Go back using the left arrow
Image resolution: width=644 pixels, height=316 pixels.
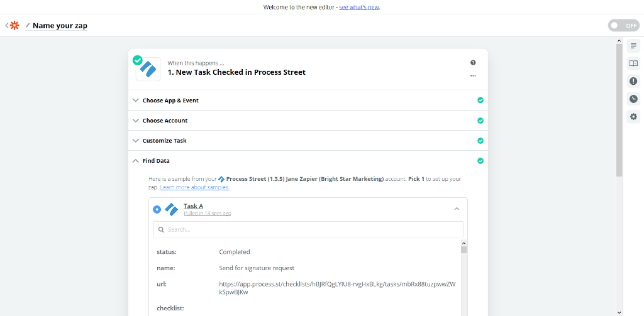point(6,26)
